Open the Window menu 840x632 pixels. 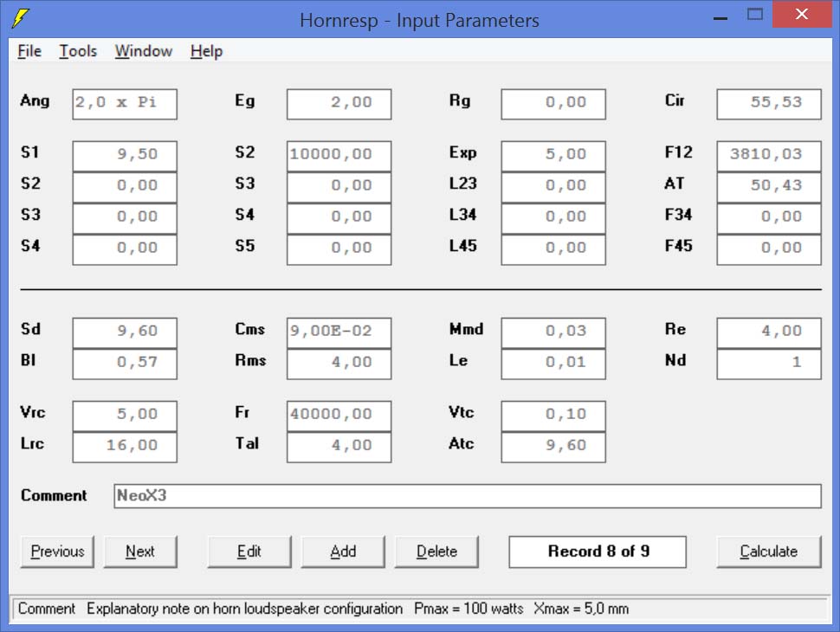click(144, 51)
